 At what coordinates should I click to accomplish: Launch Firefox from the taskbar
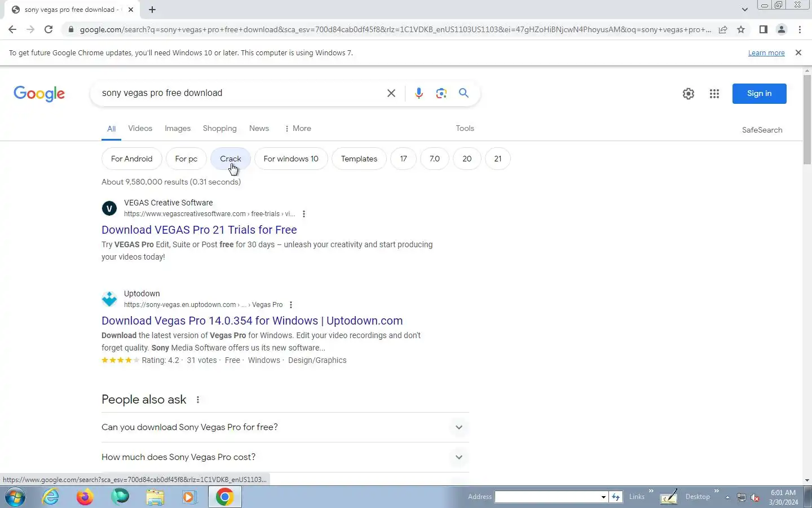(85, 497)
